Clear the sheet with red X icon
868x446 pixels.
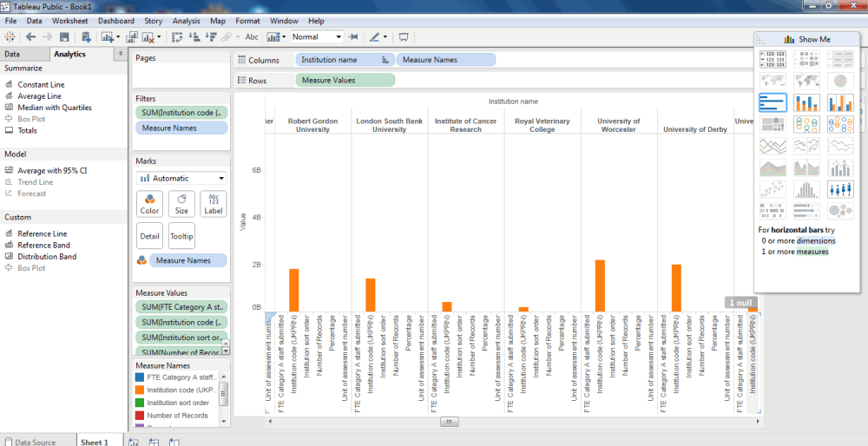(148, 37)
